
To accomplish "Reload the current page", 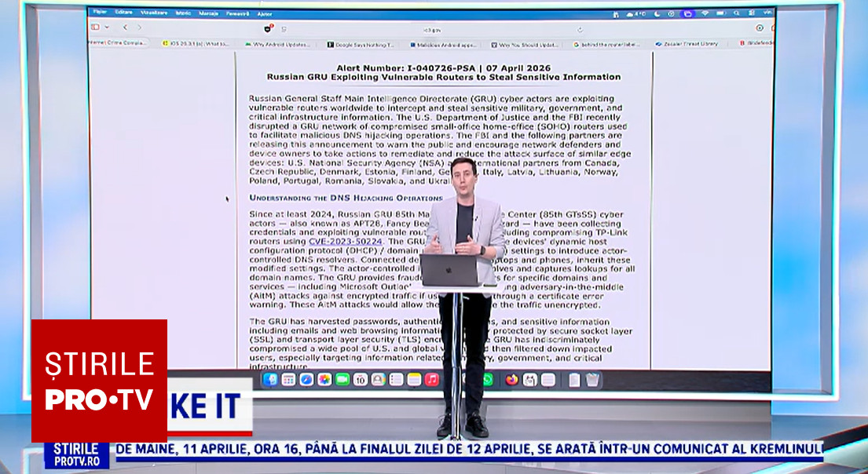I will (580, 28).
